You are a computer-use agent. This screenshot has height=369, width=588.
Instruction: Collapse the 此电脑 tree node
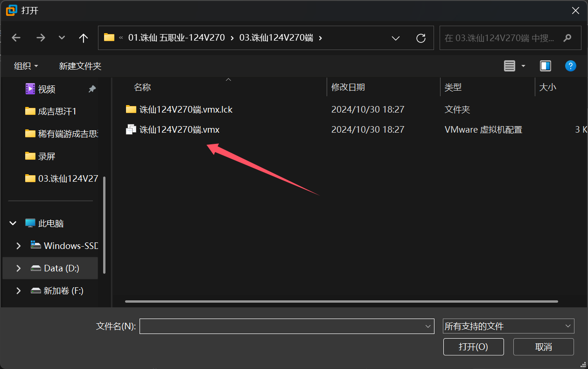[x=13, y=223]
